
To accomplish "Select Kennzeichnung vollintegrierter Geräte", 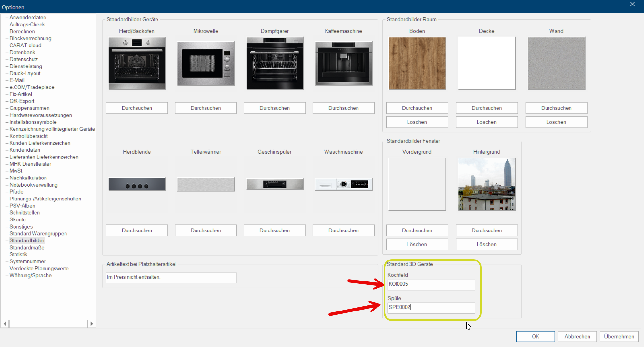I will click(52, 129).
